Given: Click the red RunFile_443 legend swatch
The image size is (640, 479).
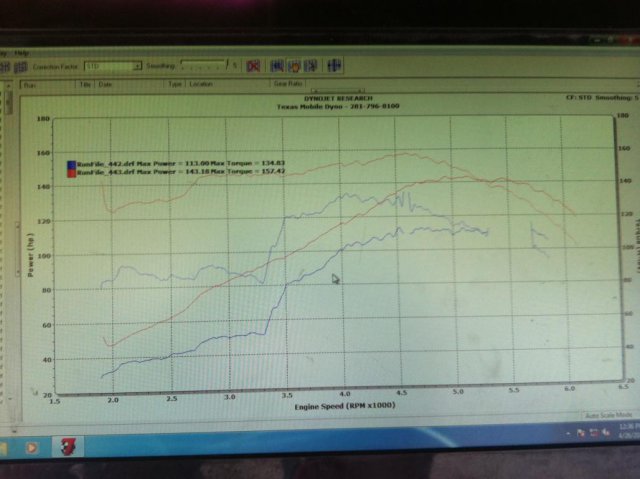Looking at the screenshot, I should [70, 172].
